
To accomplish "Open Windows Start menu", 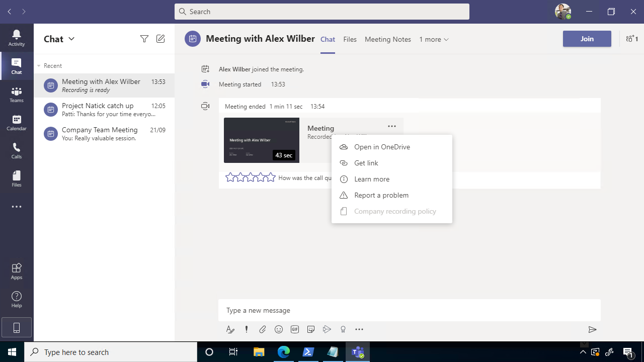I will coord(12,352).
